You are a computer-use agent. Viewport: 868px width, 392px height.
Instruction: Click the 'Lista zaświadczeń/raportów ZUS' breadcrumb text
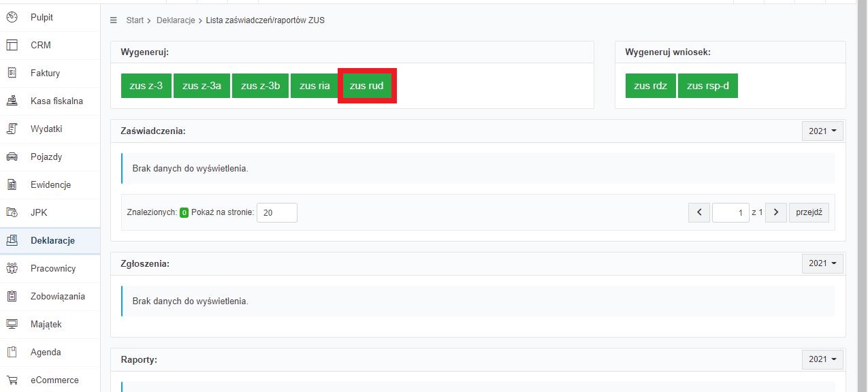266,20
